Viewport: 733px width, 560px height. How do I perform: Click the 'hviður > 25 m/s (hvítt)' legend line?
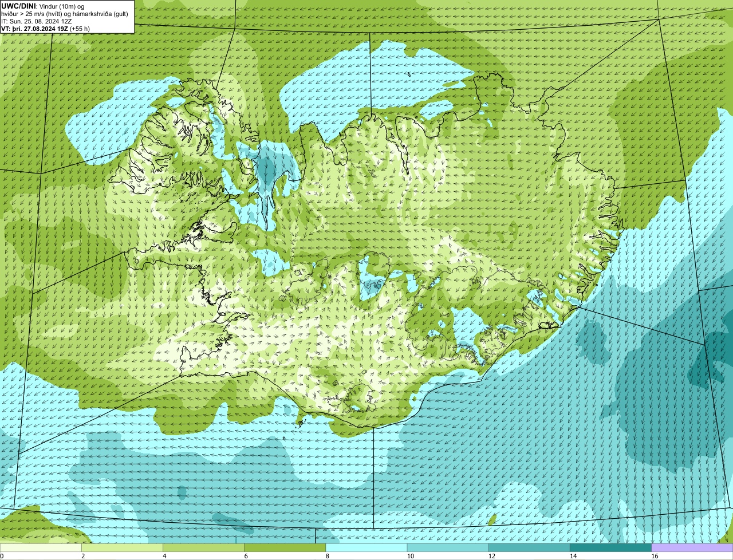click(65, 14)
